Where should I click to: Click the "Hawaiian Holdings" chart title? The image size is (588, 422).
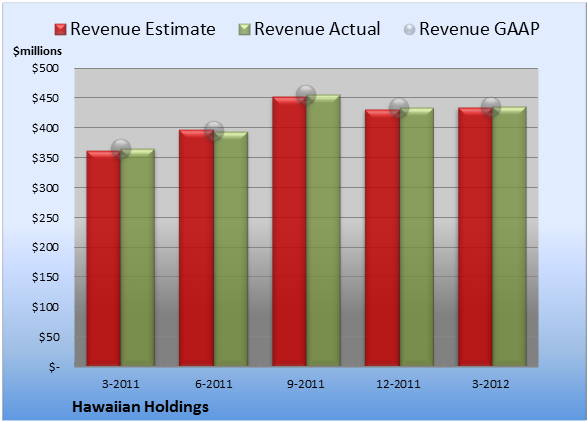click(x=140, y=407)
